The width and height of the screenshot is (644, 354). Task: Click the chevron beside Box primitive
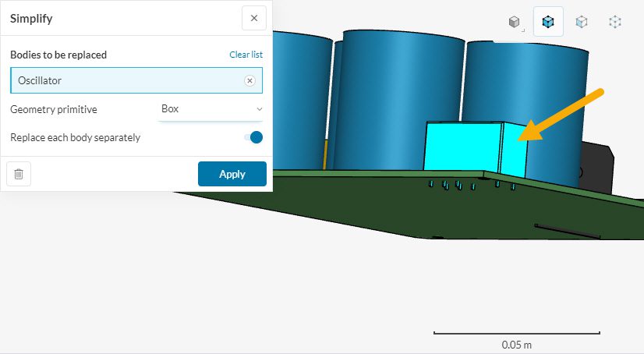click(259, 109)
